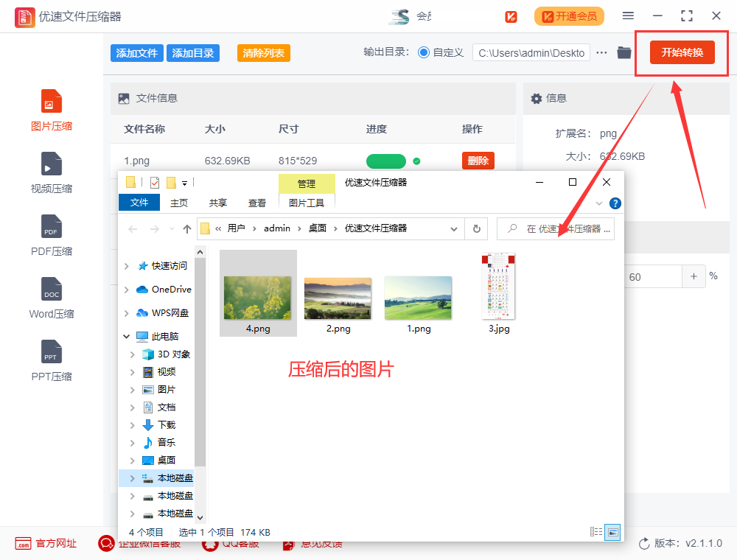
Task: Switch to the 查看 ribbon tab
Action: pyautogui.click(x=256, y=203)
